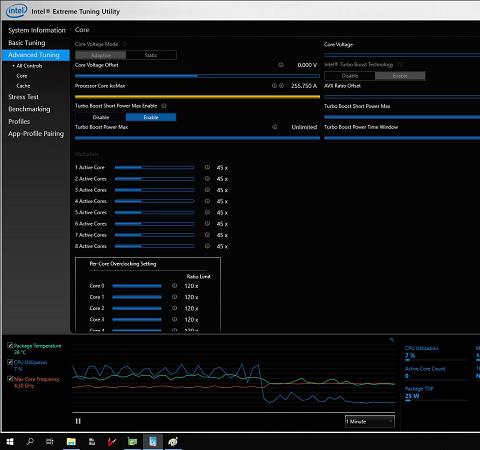Click the Core 1 ratio limit info icon

point(174,297)
